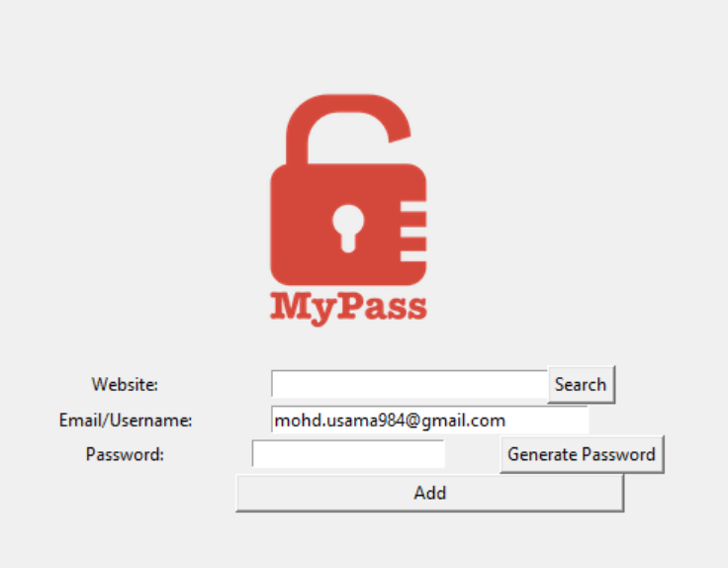Click the Password: label
728x568 pixels.
[125, 454]
